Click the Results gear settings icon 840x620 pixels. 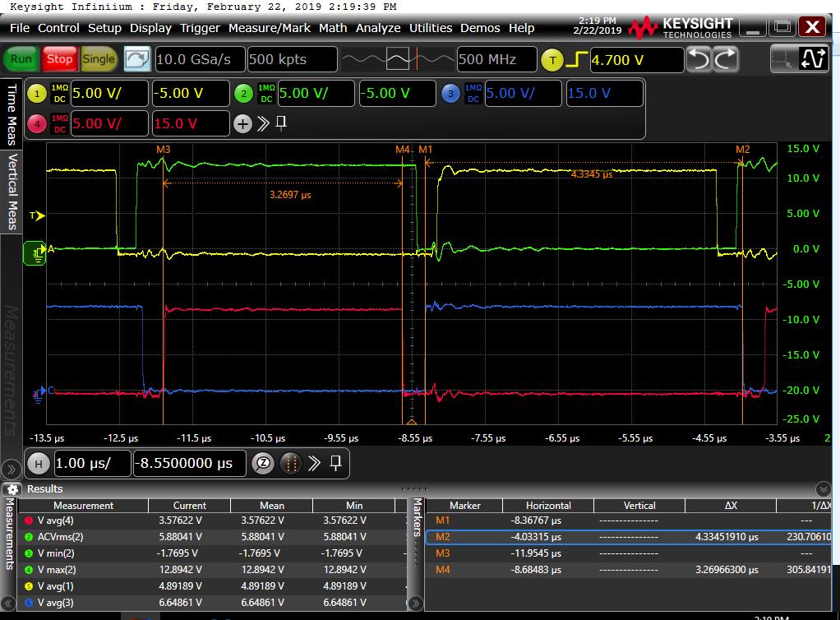13,488
